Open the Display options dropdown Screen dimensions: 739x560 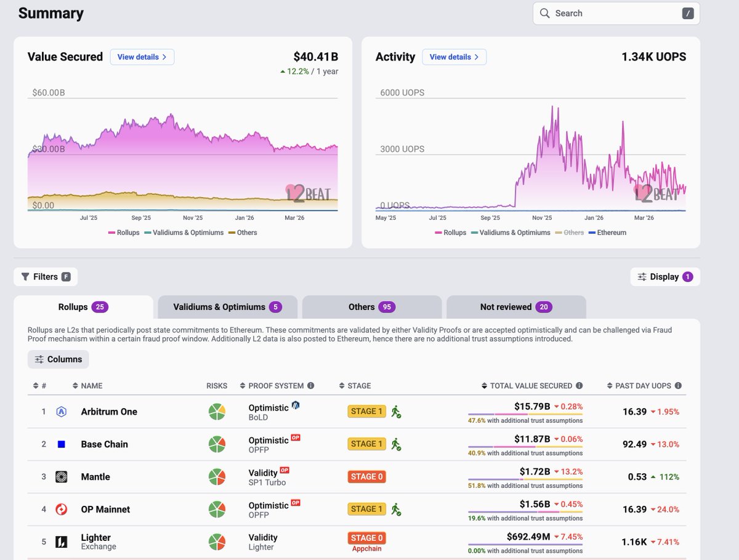pos(664,277)
